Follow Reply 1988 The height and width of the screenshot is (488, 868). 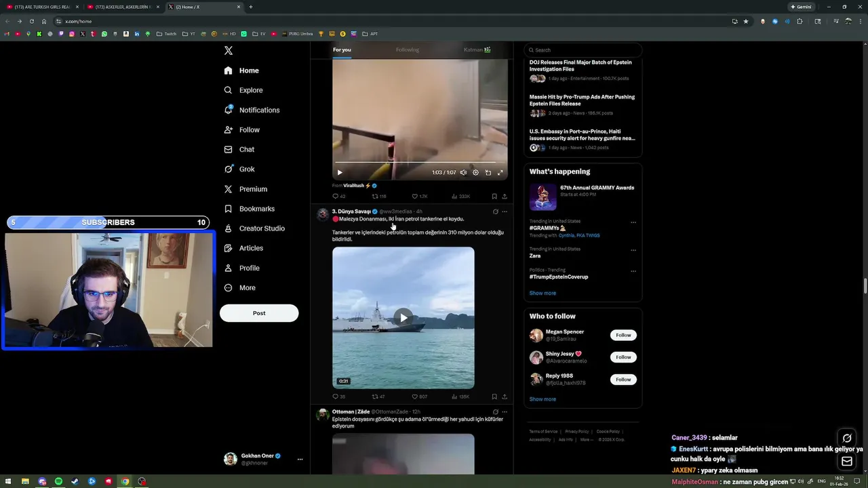pos(623,380)
